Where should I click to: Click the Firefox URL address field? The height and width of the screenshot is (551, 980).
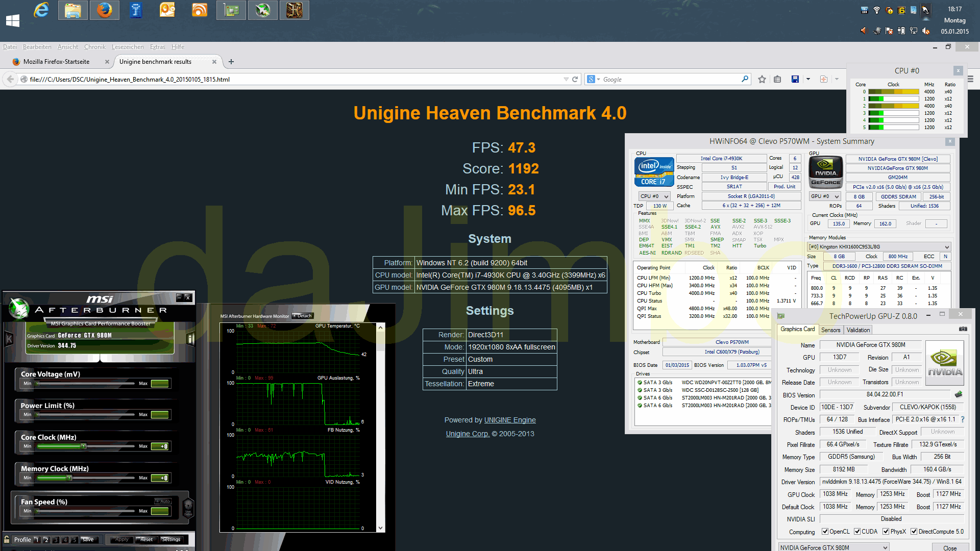click(x=296, y=79)
